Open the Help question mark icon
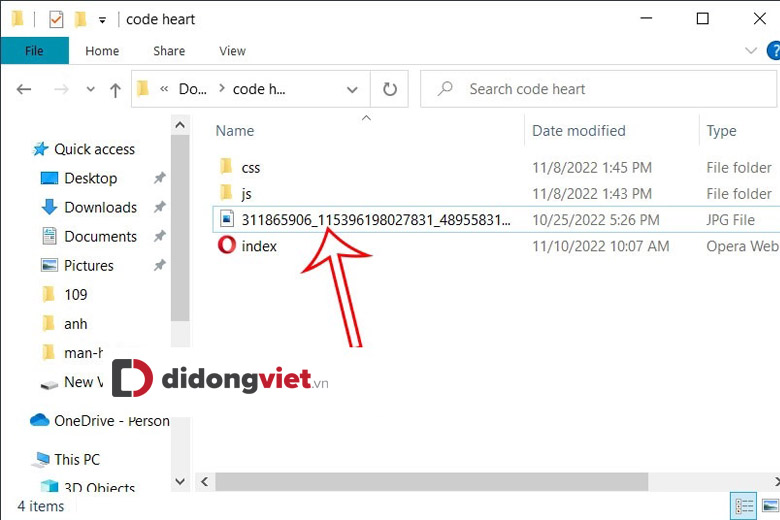 [774, 51]
